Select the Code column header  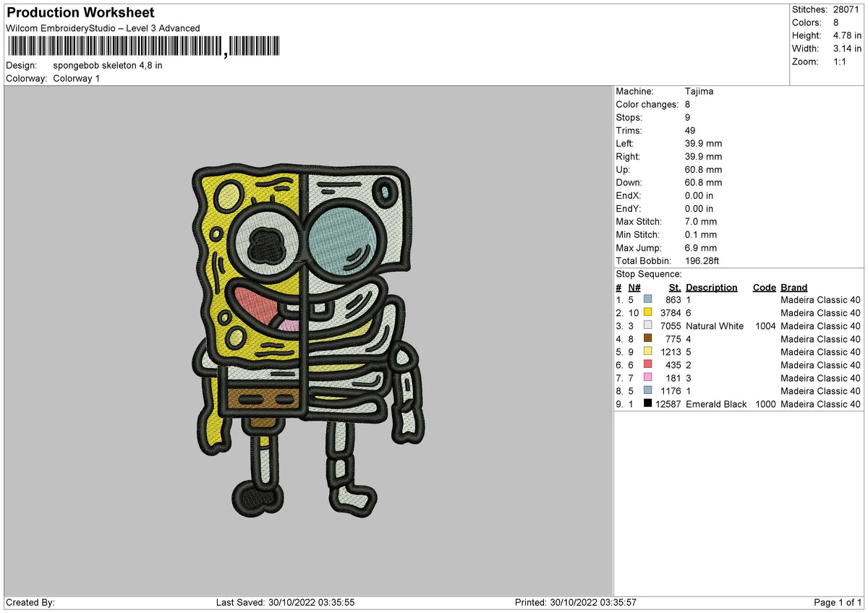coord(764,287)
